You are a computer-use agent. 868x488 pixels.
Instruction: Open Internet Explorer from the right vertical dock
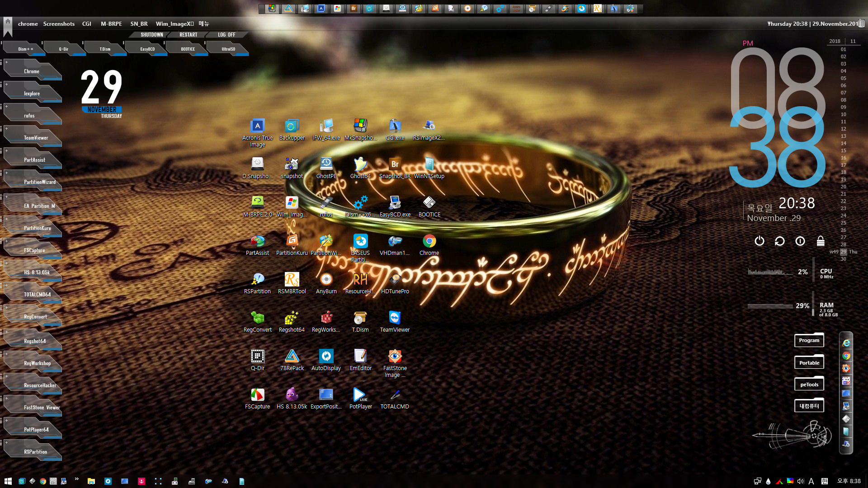point(846,343)
